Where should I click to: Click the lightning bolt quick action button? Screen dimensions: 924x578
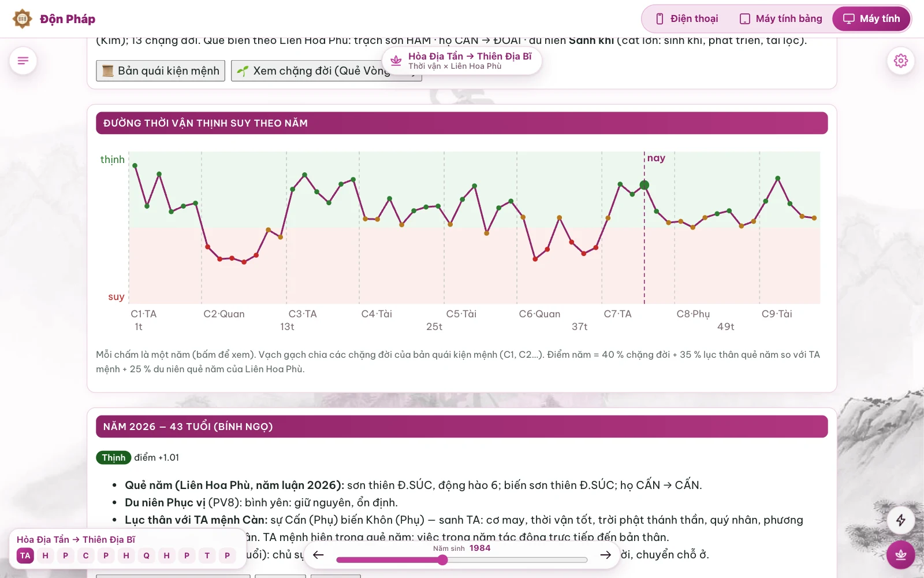[x=901, y=520]
